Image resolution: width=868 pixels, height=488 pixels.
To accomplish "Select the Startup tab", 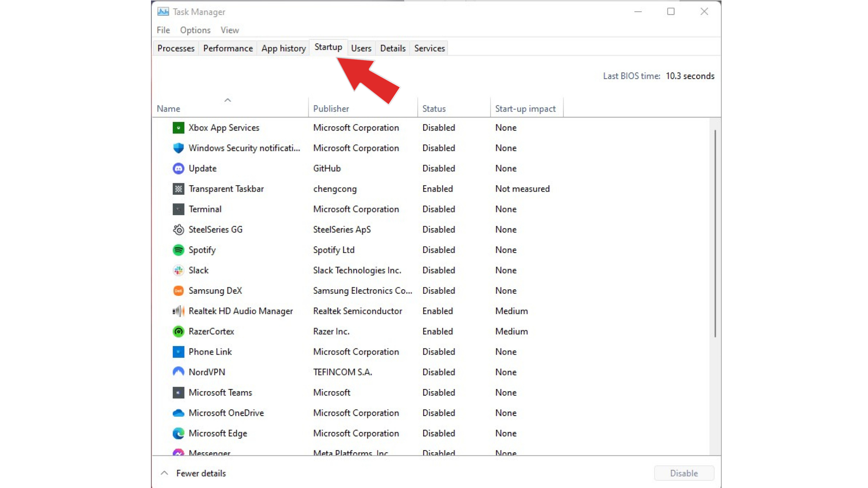I will pyautogui.click(x=328, y=47).
